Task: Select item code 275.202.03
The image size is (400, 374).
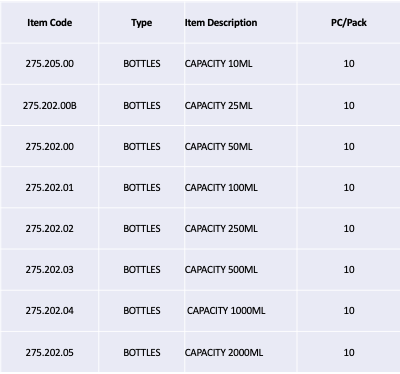Action: pyautogui.click(x=50, y=270)
